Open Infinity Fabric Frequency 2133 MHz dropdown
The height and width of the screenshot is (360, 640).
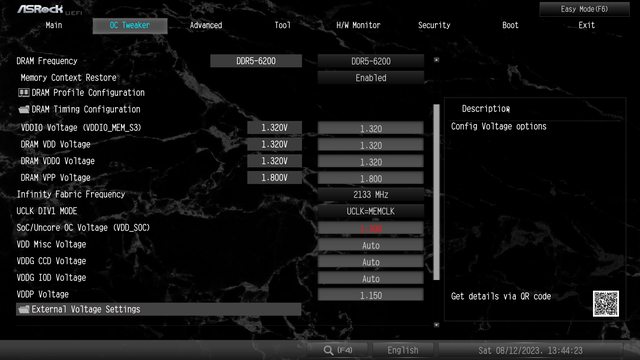coord(371,195)
